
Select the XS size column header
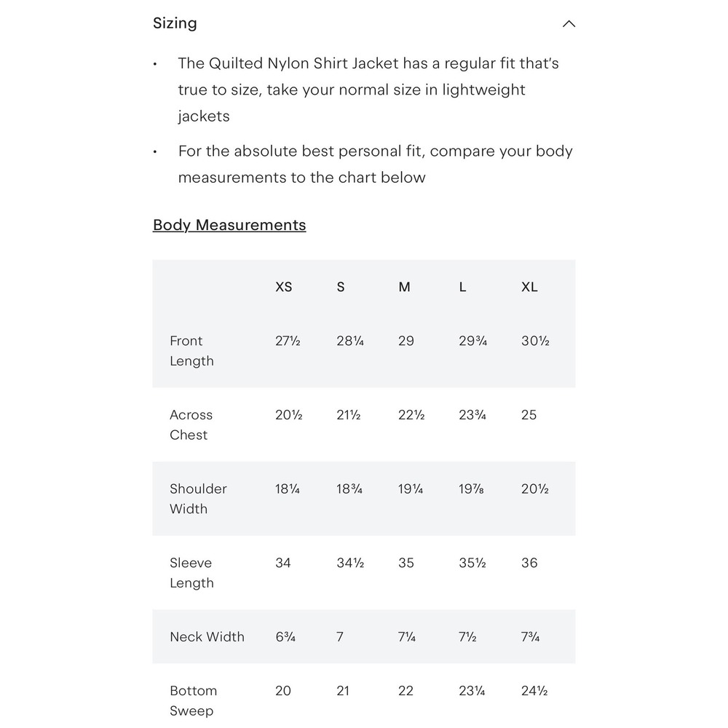point(284,287)
